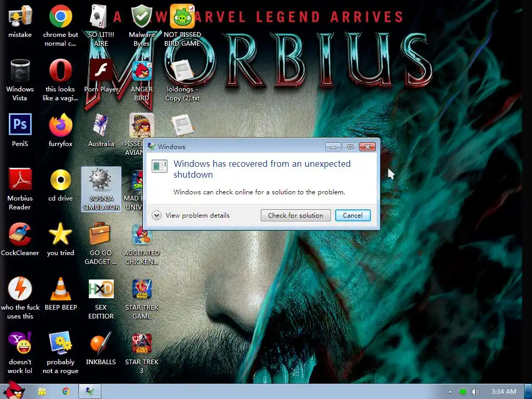This screenshot has height=399, width=532.
Task: Open the 'Windows Vista' recycle bin icon
Action: pos(20,71)
